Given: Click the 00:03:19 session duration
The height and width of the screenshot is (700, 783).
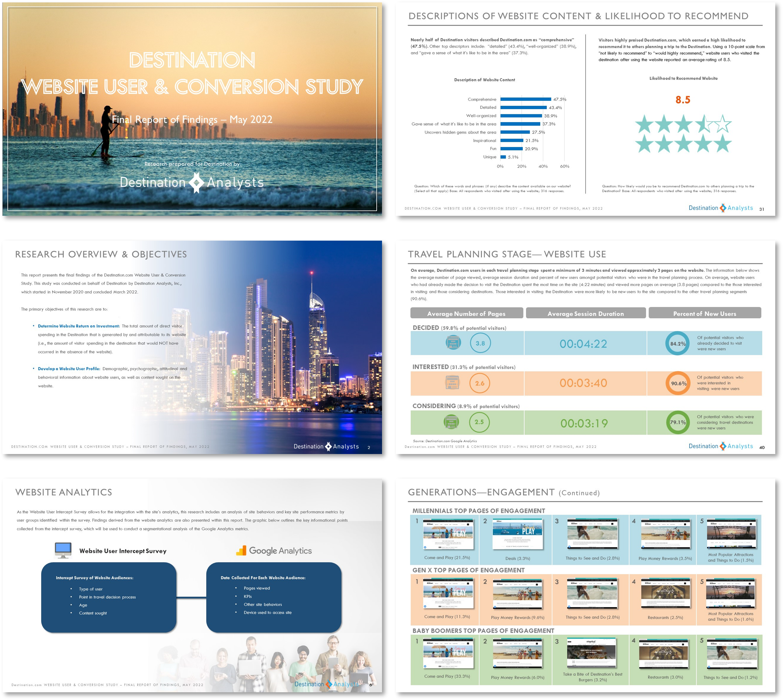Looking at the screenshot, I should pos(584,423).
